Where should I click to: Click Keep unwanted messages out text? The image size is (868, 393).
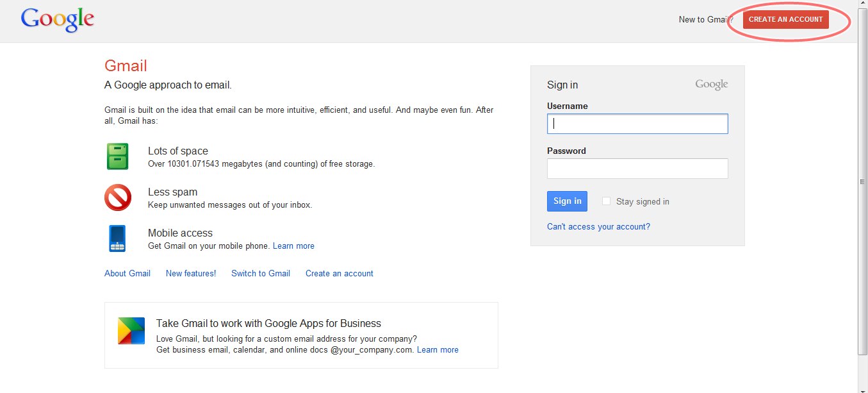point(230,205)
